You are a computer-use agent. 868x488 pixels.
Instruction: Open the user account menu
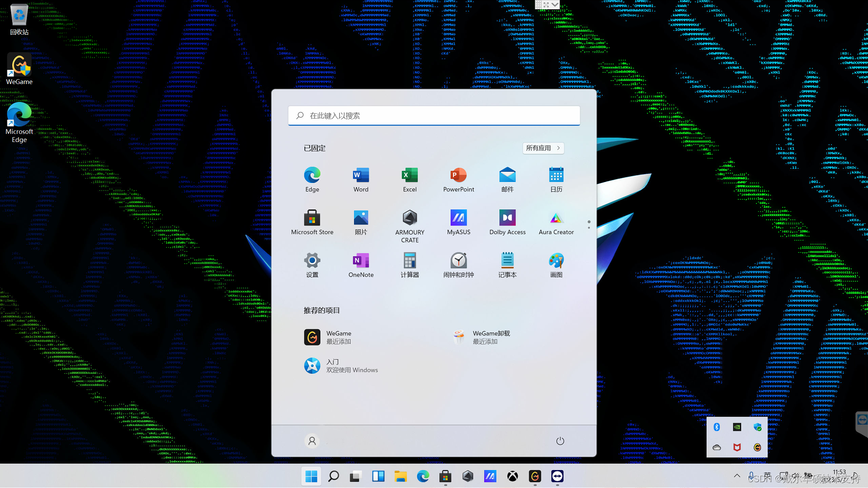pyautogui.click(x=312, y=441)
